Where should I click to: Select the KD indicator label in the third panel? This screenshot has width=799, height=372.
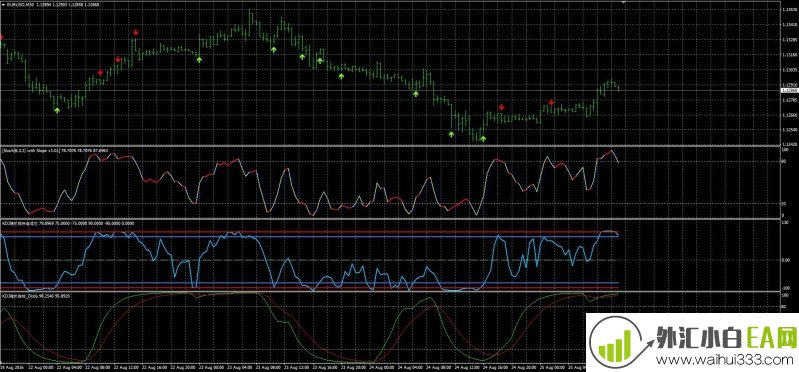click(20, 223)
